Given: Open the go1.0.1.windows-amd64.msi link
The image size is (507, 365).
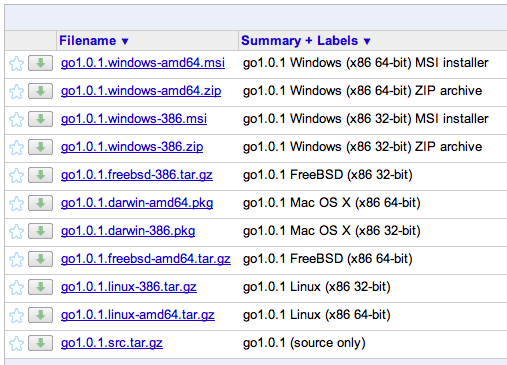Looking at the screenshot, I should pos(143,63).
